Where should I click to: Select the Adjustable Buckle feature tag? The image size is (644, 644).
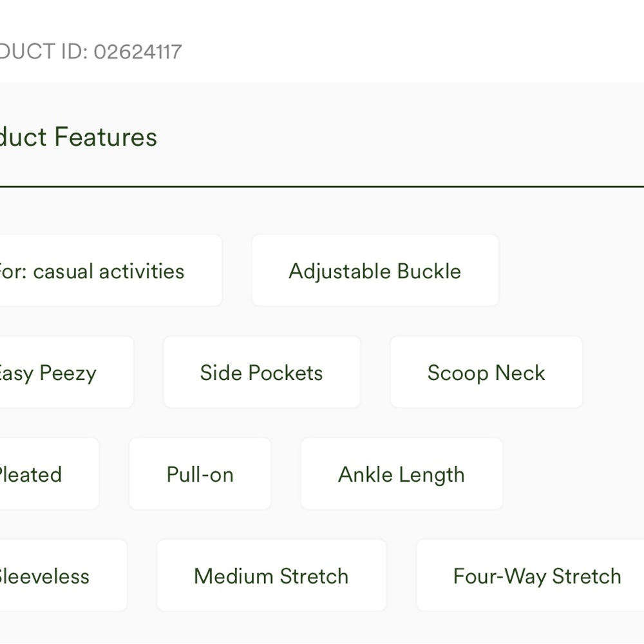[x=375, y=271]
